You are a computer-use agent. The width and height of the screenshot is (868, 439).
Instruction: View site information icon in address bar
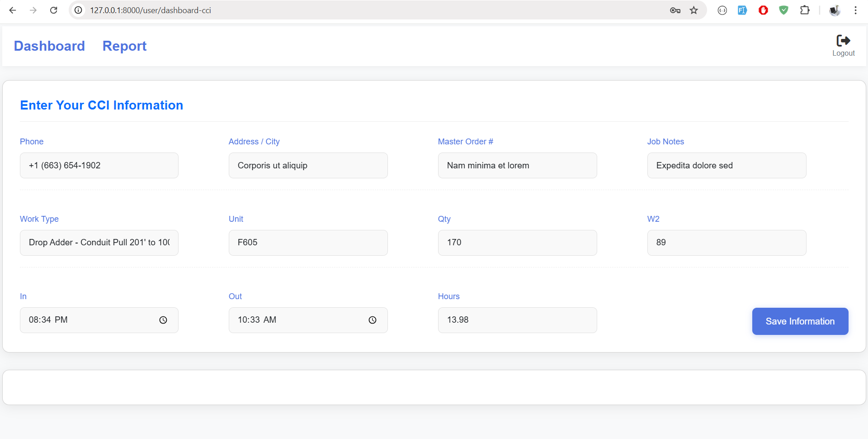(78, 10)
